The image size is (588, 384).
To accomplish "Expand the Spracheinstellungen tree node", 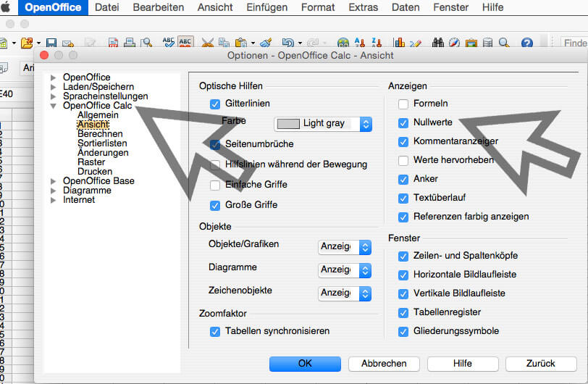I will tap(54, 96).
